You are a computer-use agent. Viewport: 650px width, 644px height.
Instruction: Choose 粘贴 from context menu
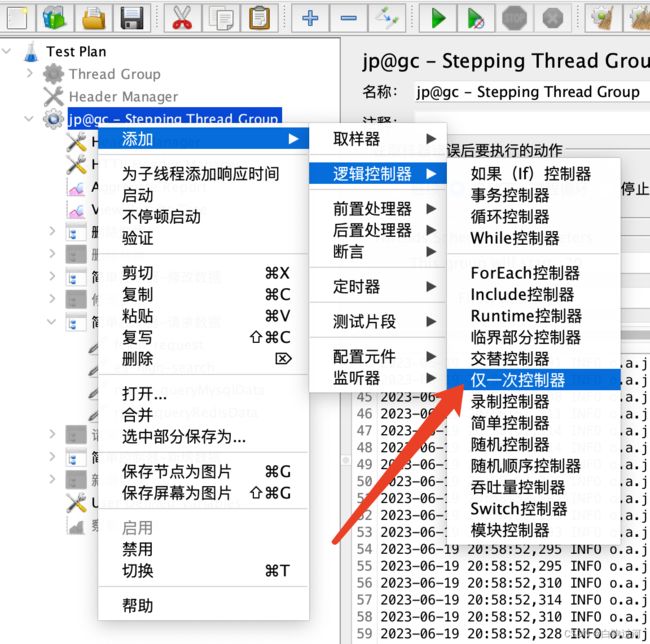coord(203,316)
